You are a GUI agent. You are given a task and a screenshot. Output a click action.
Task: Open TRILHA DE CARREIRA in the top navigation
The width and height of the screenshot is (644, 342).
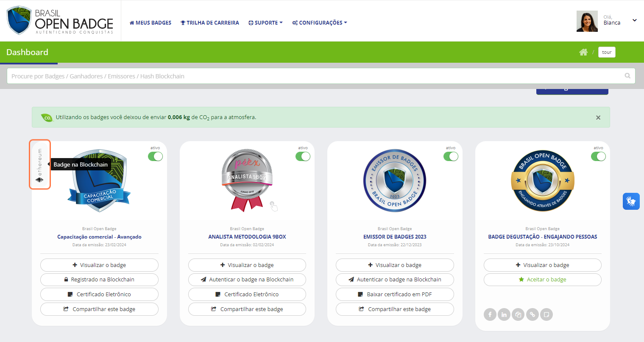click(210, 23)
